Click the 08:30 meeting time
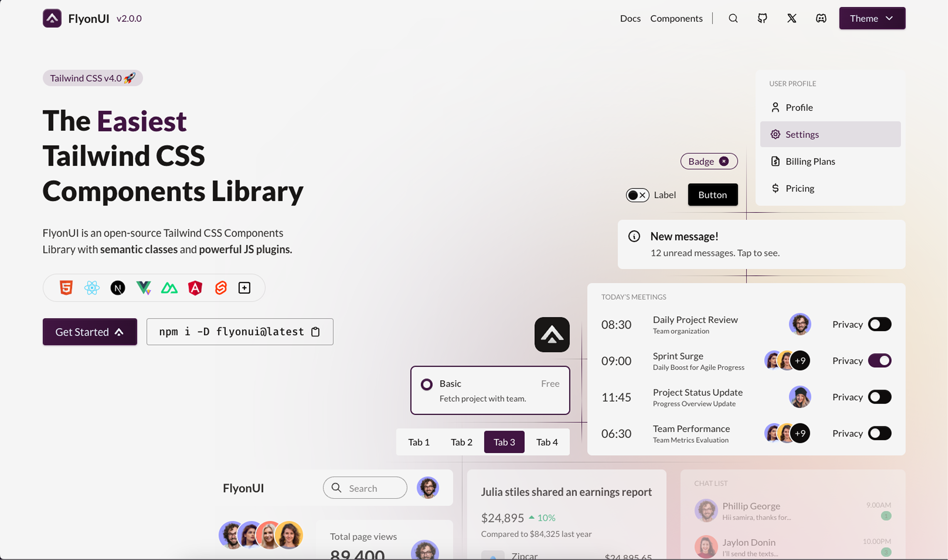 point(616,324)
